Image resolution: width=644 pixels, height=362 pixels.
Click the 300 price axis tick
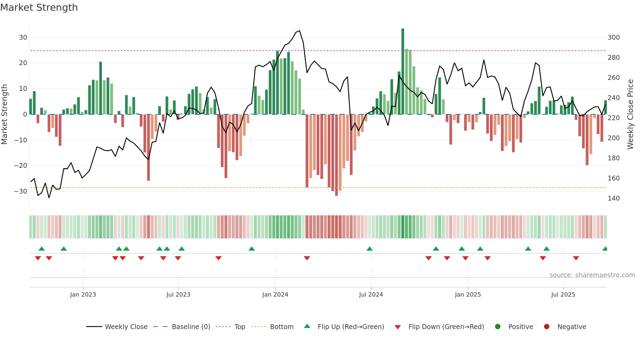pos(614,38)
